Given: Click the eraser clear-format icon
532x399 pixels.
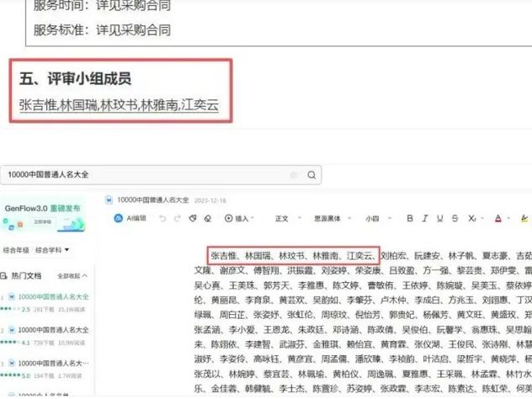Looking at the screenshot, I should tap(208, 218).
